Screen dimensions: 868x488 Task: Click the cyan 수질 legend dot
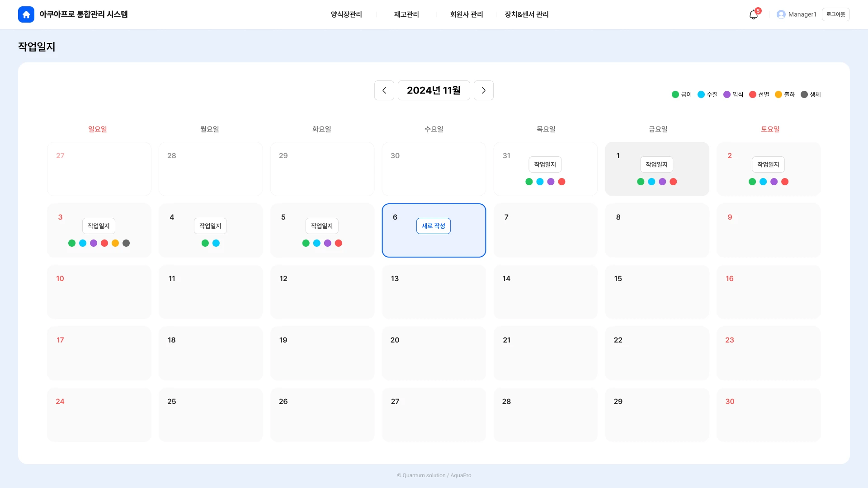click(701, 94)
